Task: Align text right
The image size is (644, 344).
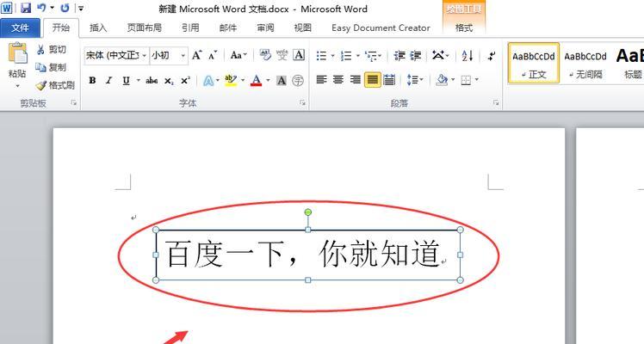Action: [x=355, y=80]
